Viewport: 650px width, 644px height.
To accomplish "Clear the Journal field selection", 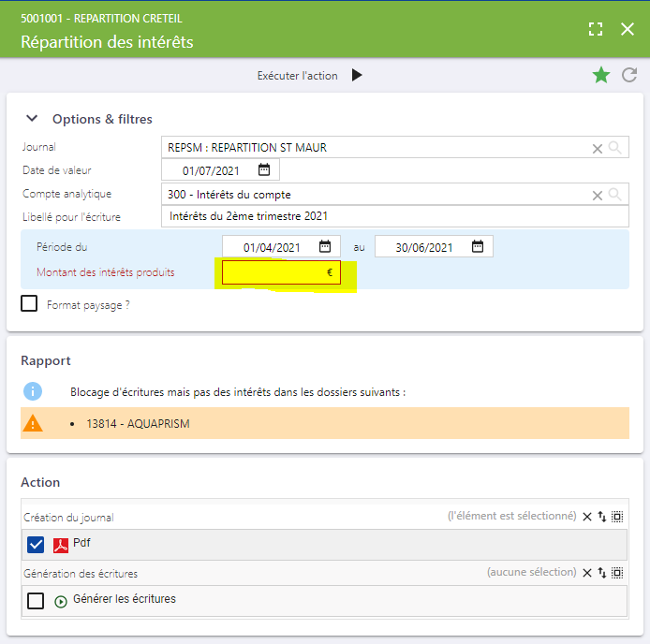I will pos(598,149).
